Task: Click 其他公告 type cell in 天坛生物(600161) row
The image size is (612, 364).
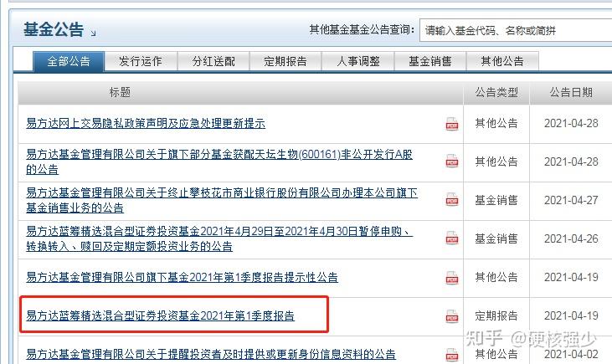Action: (x=496, y=161)
